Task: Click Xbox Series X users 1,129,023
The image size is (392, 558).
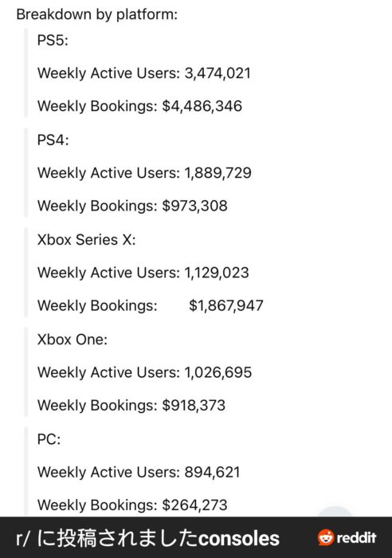Action: 143,273
